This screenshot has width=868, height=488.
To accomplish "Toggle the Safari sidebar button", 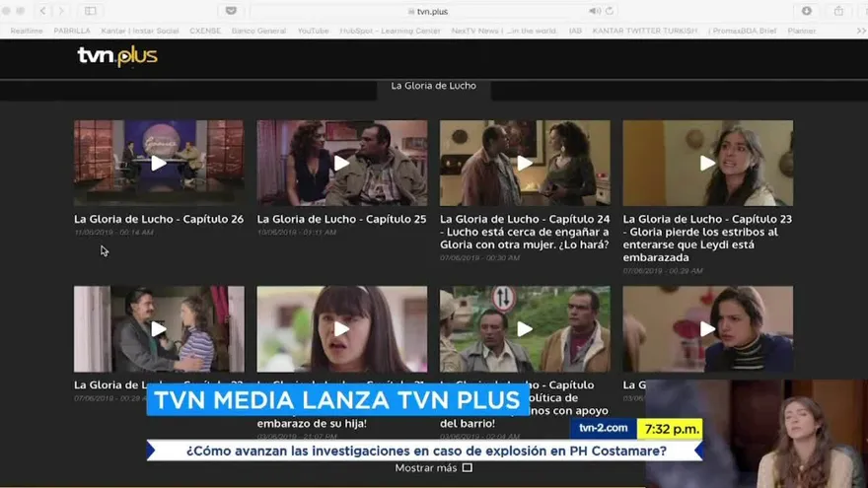I will [90, 11].
